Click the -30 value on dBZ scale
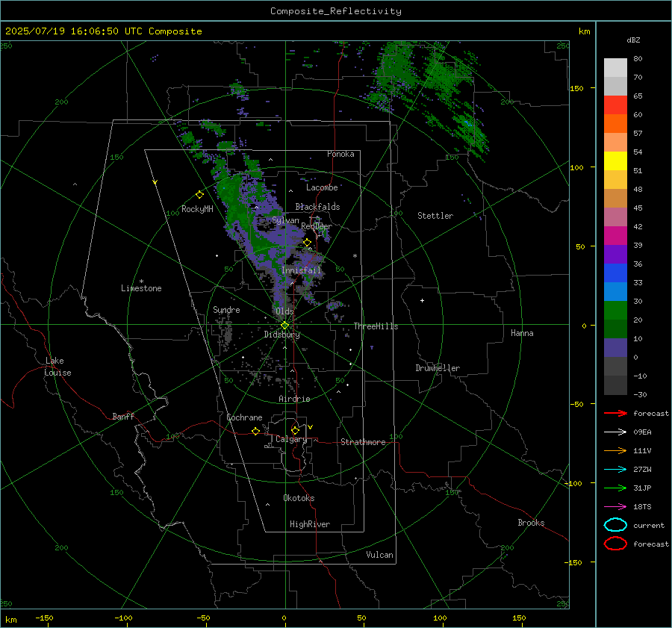This screenshot has width=672, height=628. point(640,395)
